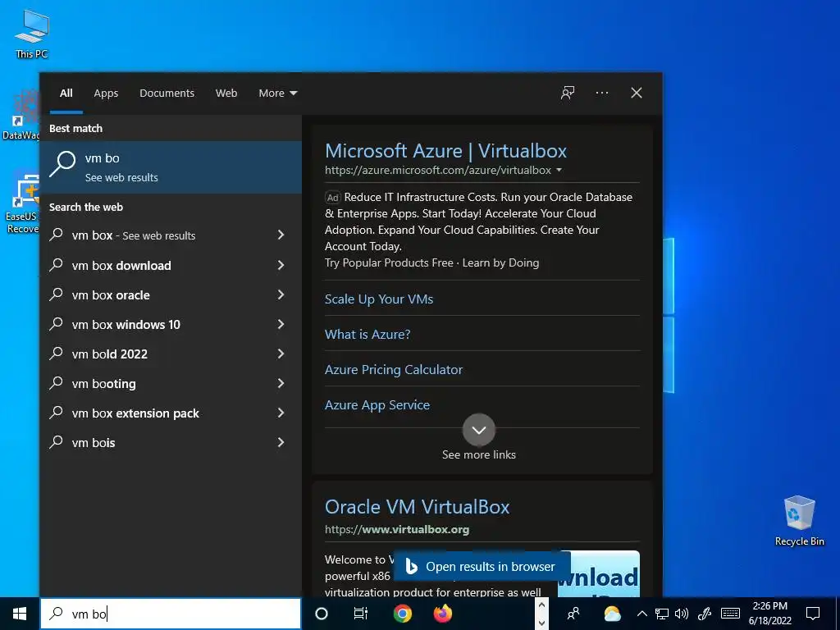Open the www.virtualbox.org URL link

pyautogui.click(x=397, y=530)
